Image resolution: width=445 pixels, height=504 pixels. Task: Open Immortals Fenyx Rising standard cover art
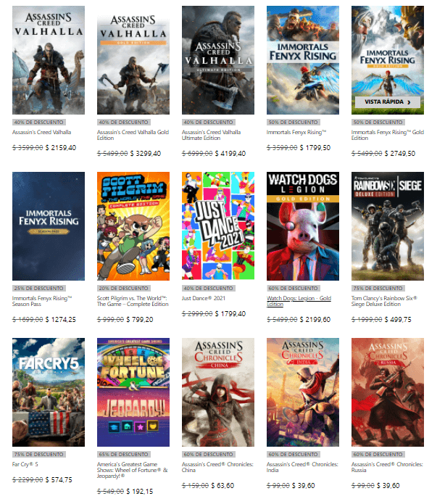[302, 60]
